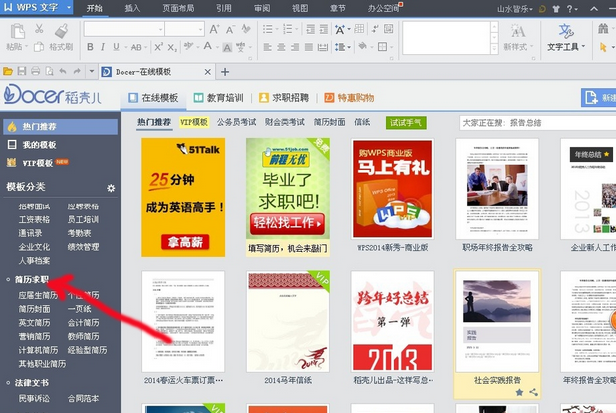Click the center alignment icon
Image resolution: width=616 pixels, height=413 pixels.
click(x=281, y=47)
